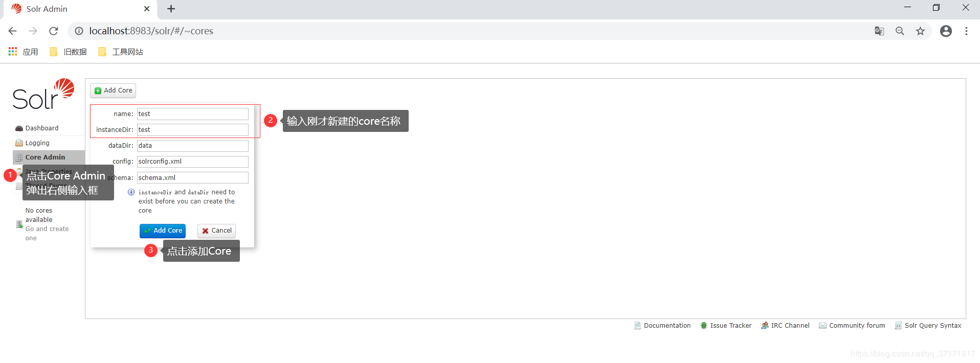Click into the name input field

click(192, 114)
